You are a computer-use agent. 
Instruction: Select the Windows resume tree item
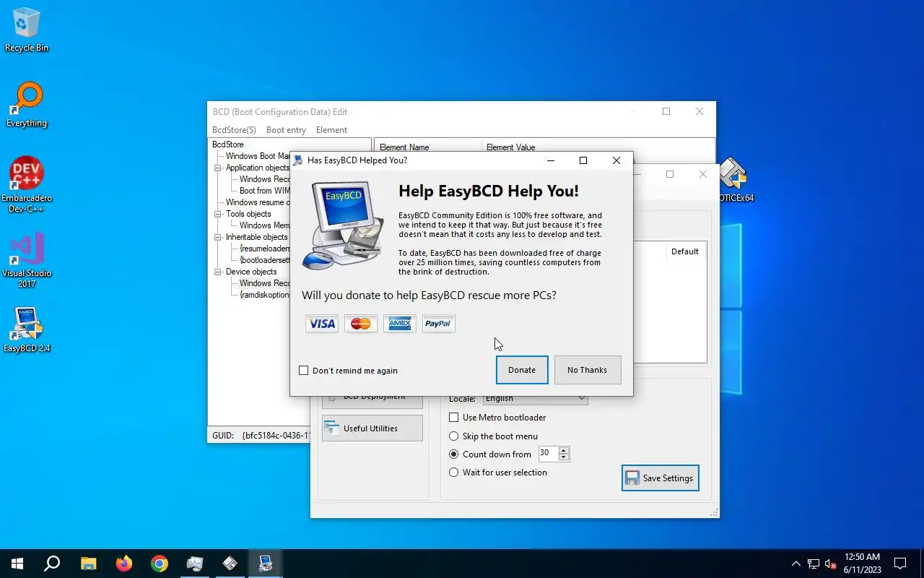pyautogui.click(x=258, y=202)
